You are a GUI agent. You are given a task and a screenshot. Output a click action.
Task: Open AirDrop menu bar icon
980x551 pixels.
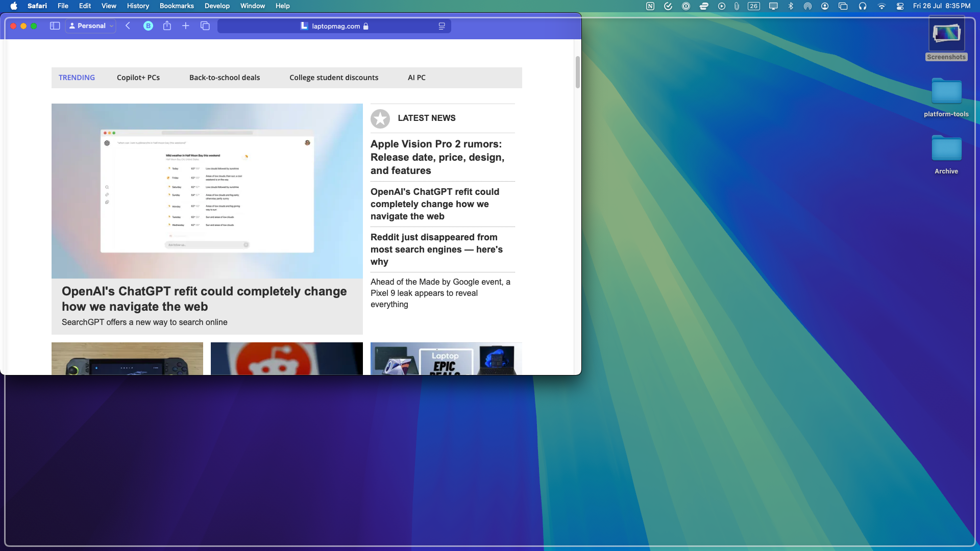(807, 6)
